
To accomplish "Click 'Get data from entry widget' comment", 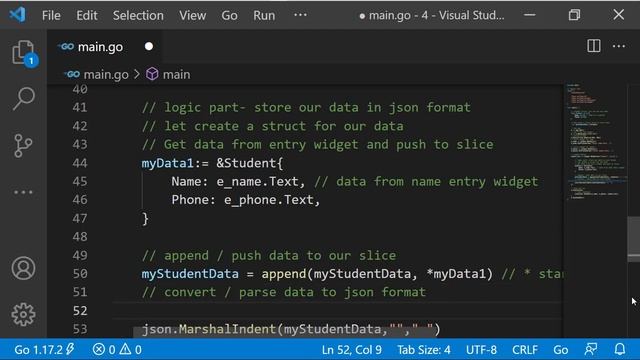I will (x=317, y=144).
